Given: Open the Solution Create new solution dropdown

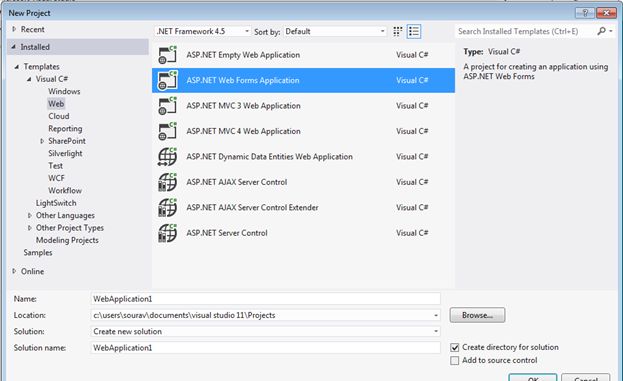Looking at the screenshot, I should click(x=436, y=331).
